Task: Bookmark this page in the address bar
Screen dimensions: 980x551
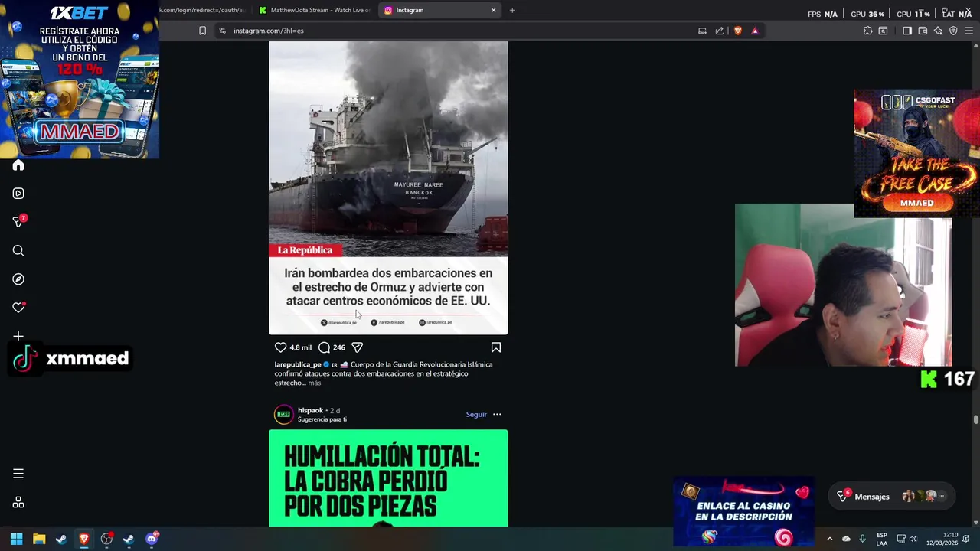Action: point(202,31)
